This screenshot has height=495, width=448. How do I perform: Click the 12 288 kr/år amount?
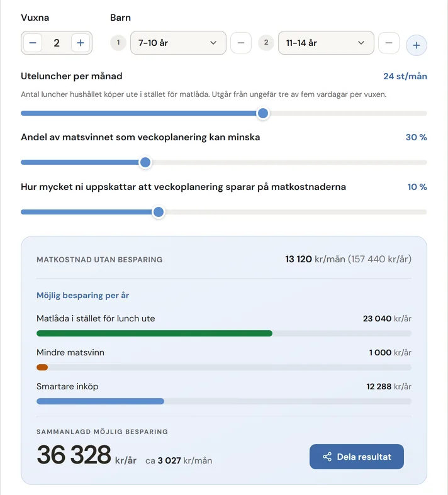(389, 386)
